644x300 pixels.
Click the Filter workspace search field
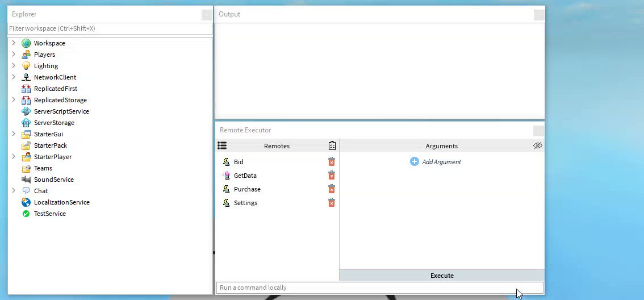pyautogui.click(x=110, y=28)
